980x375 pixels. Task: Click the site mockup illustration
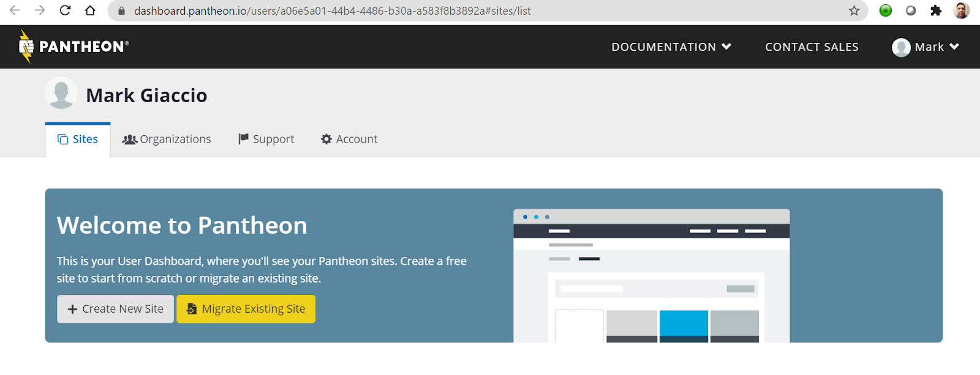tap(652, 276)
